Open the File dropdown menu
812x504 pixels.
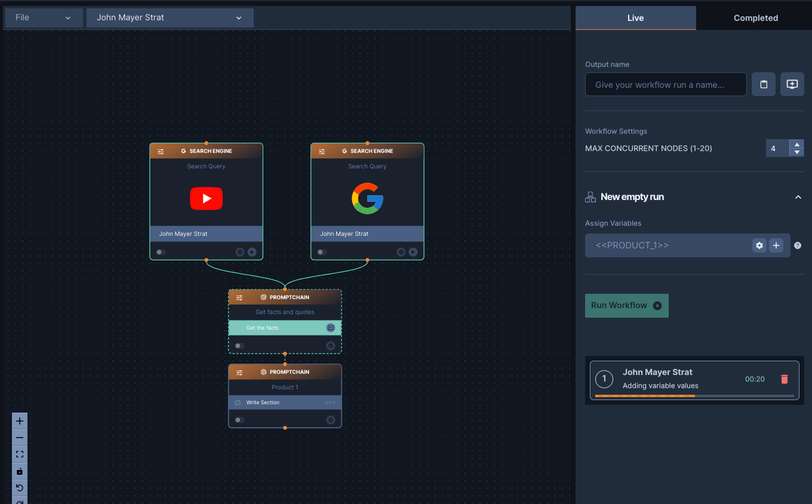point(43,18)
